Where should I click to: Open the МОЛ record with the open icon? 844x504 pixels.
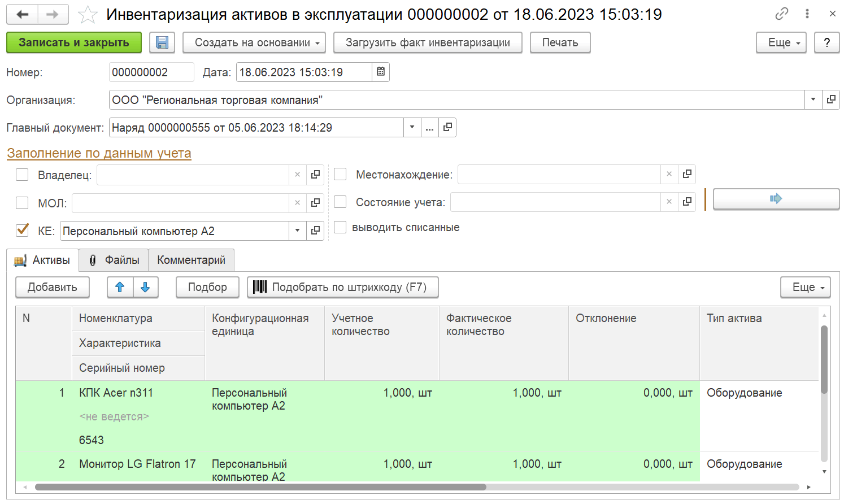point(315,202)
